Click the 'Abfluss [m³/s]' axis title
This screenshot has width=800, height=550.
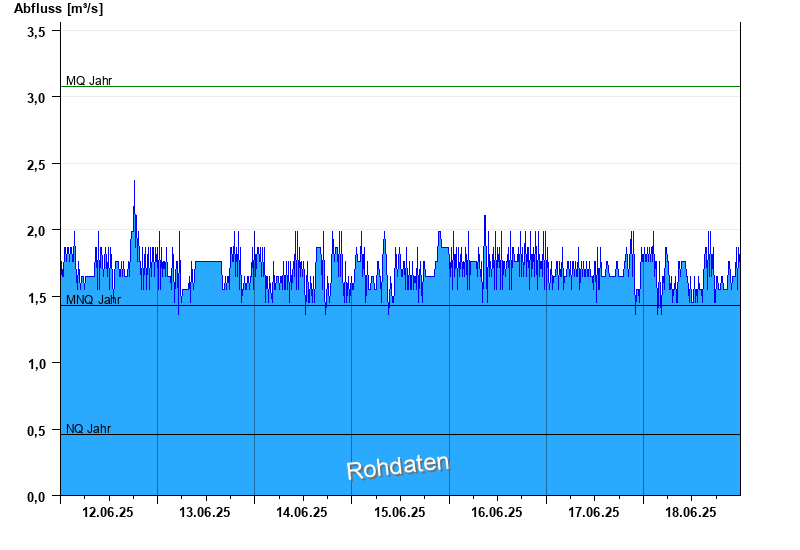point(58,9)
